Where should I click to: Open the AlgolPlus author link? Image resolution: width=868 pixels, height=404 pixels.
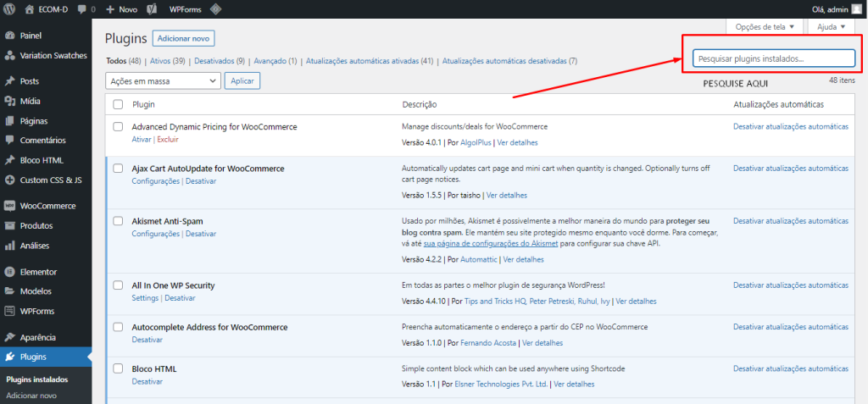click(x=476, y=142)
